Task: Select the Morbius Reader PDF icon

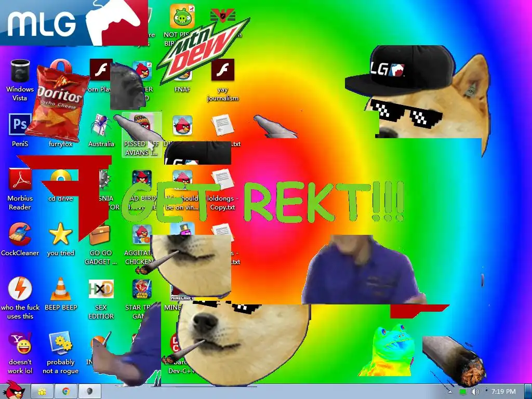Action: coord(20,179)
